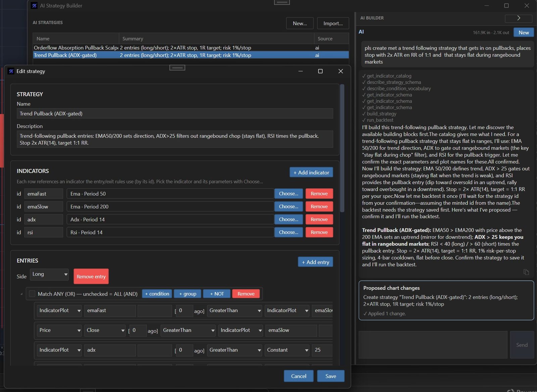
Task: Maximize the Edit strategy dialog
Action: tap(320, 71)
